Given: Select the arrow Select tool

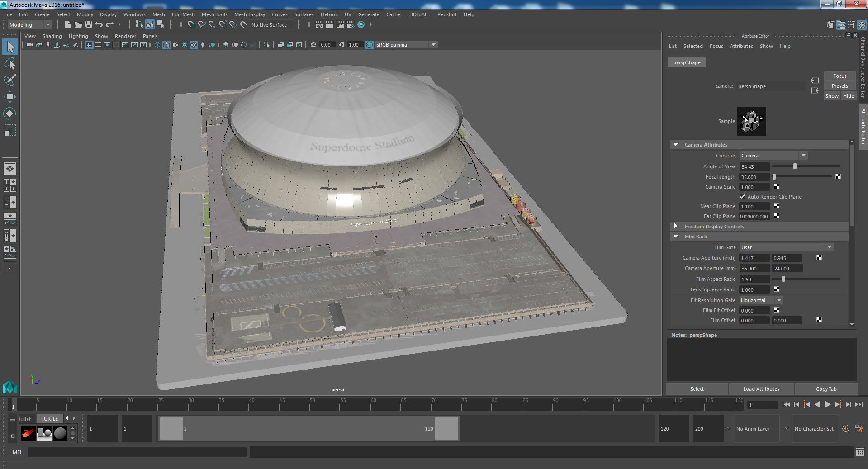Looking at the screenshot, I should click(x=10, y=47).
